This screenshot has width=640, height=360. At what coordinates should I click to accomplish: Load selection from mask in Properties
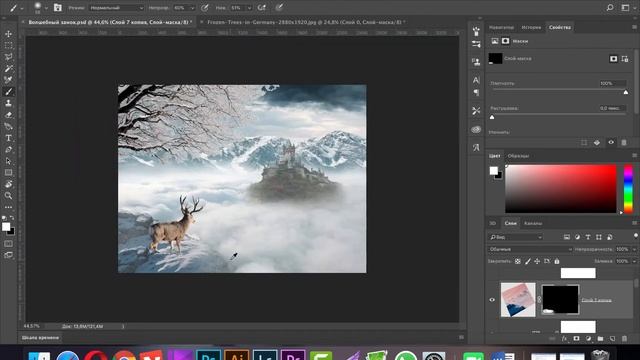tap(584, 142)
